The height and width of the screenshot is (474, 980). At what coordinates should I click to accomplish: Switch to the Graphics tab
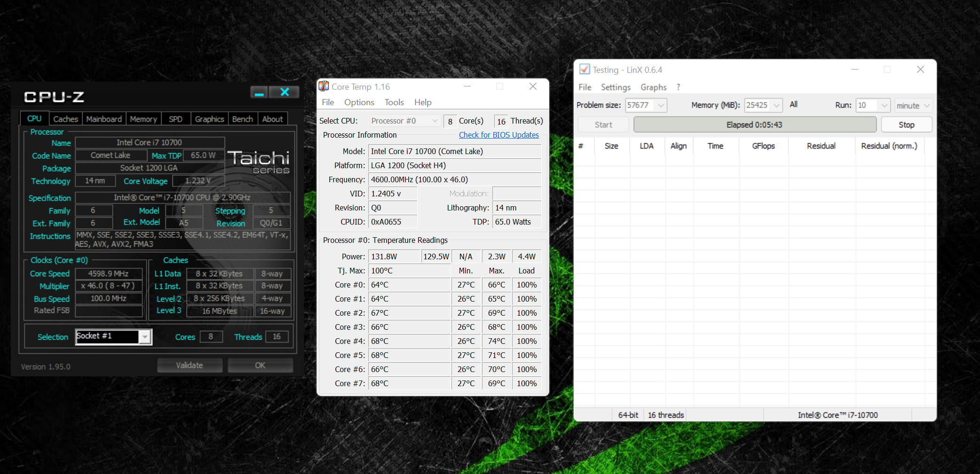(x=210, y=119)
